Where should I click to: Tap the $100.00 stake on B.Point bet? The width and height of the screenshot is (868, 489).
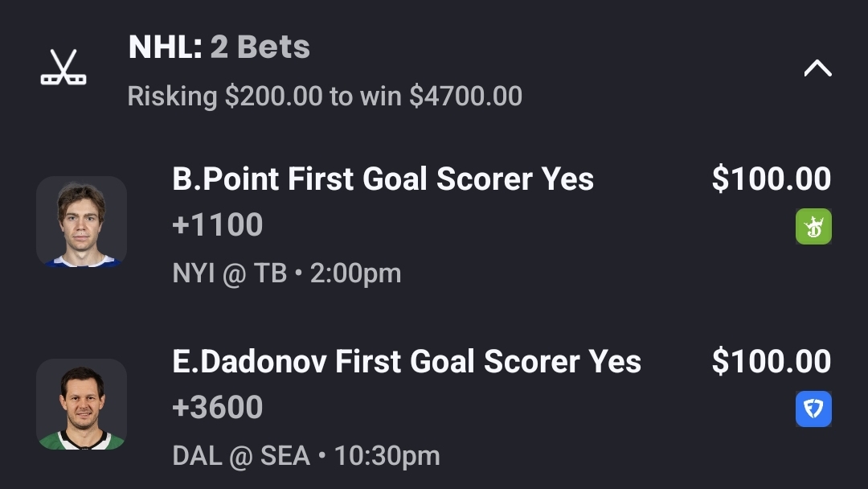coord(771,179)
